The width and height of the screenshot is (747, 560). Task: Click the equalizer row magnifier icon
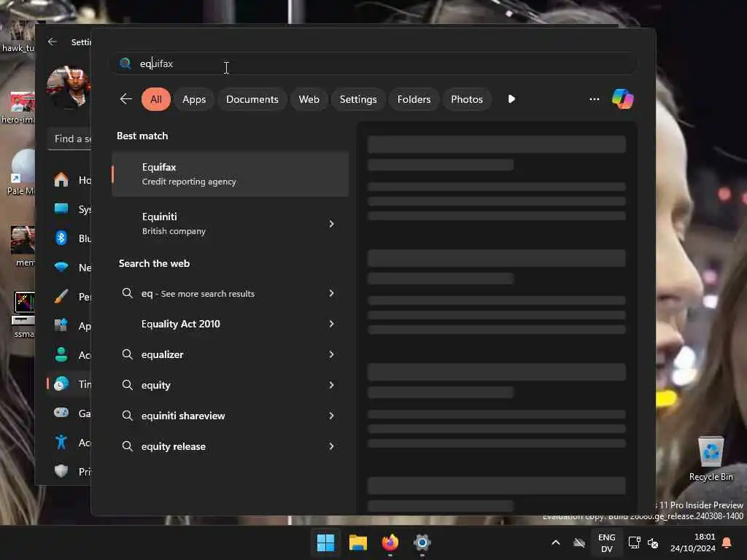[x=127, y=354]
